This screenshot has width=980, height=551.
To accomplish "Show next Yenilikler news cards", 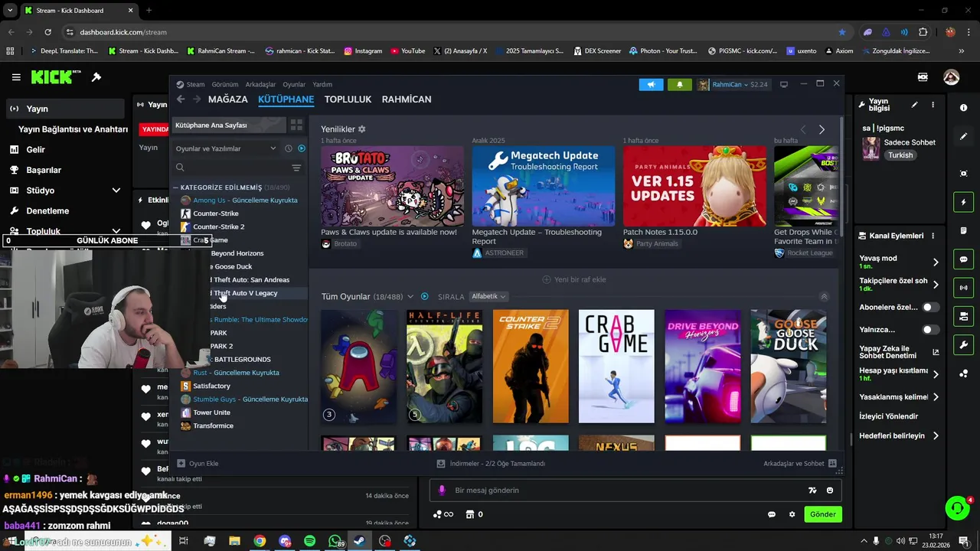I will click(x=822, y=129).
